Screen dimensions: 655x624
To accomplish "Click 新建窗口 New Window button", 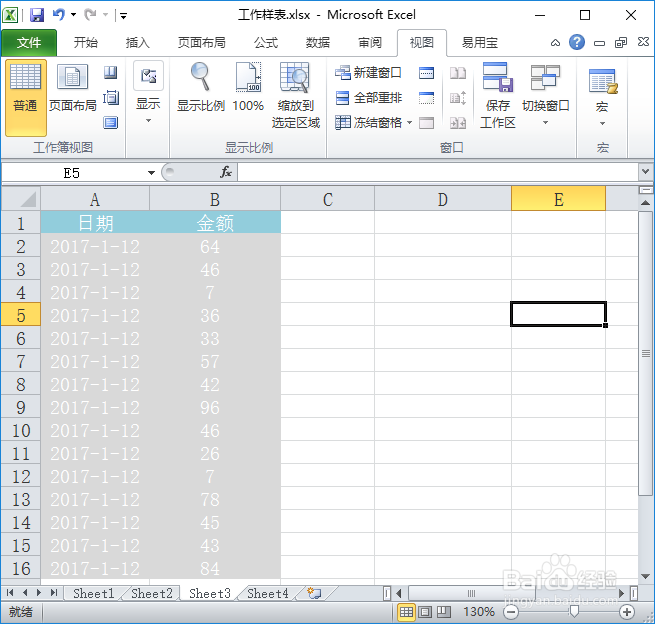I will point(368,73).
